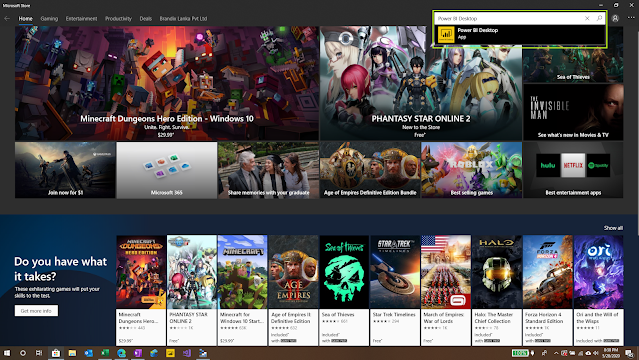The image size is (639, 360).
Task: Go to the Productivity tab
Action: pyautogui.click(x=118, y=18)
